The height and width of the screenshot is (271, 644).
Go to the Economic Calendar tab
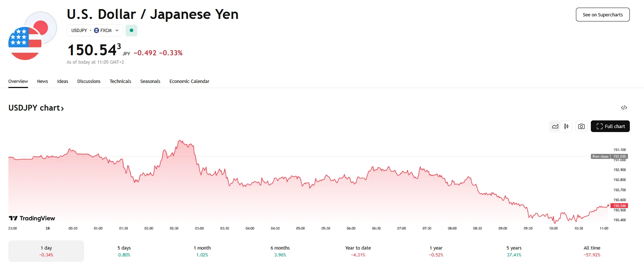coord(189,81)
